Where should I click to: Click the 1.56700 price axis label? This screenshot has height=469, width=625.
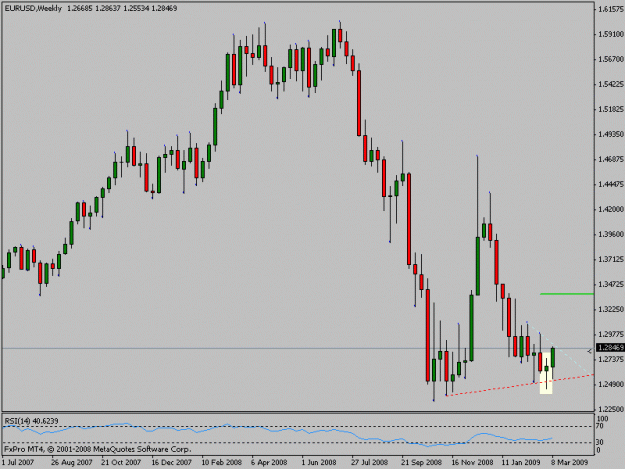click(611, 59)
